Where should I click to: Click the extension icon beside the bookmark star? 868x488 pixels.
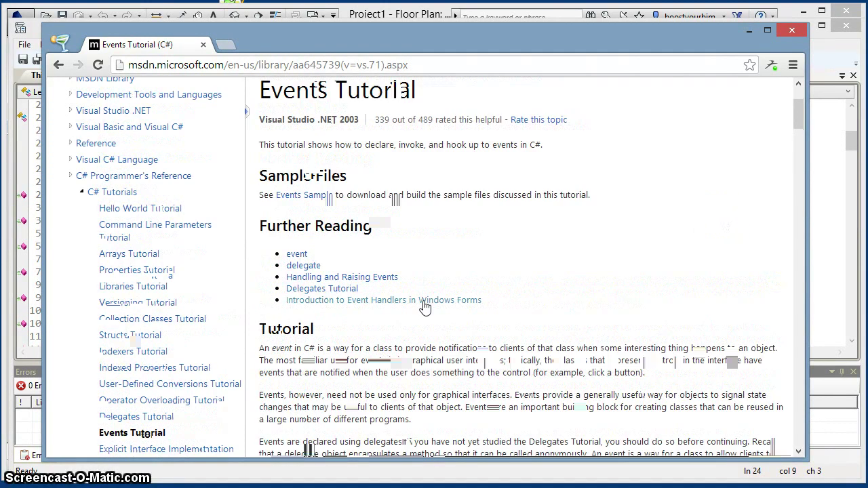[x=771, y=65]
